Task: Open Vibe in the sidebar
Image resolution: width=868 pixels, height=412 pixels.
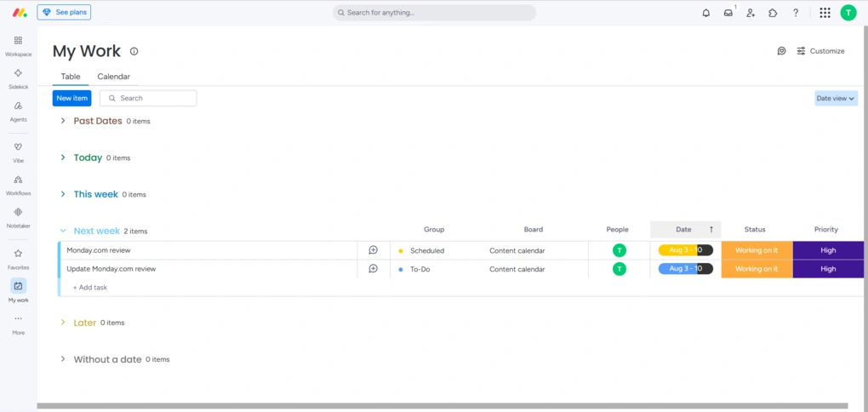Action: (18, 152)
